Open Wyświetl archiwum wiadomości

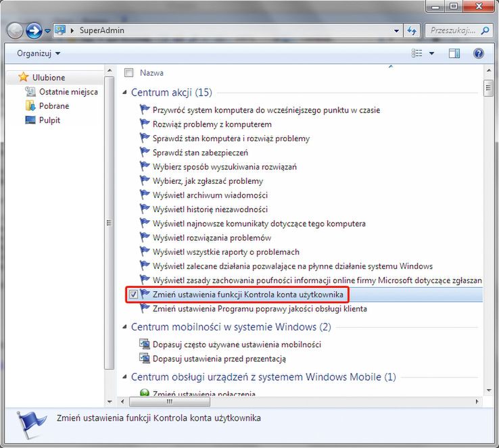click(210, 195)
